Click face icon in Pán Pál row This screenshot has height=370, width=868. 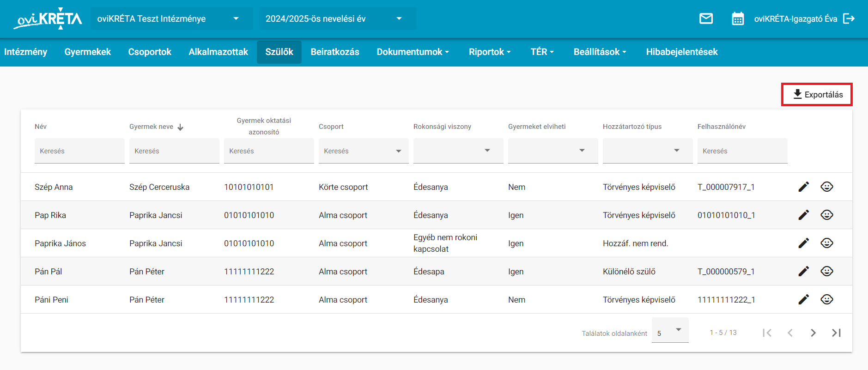827,271
